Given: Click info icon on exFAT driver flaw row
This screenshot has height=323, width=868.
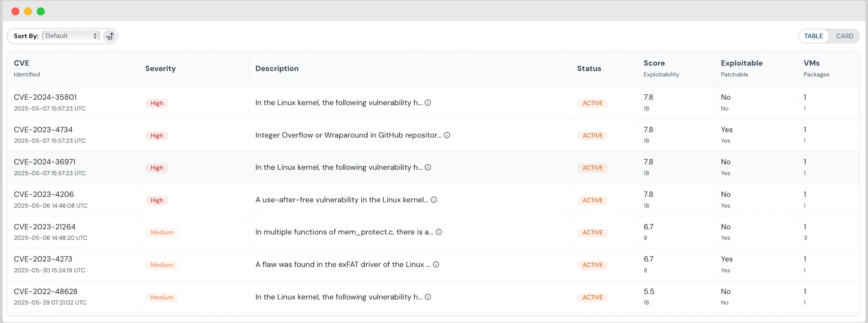Looking at the screenshot, I should tap(436, 264).
